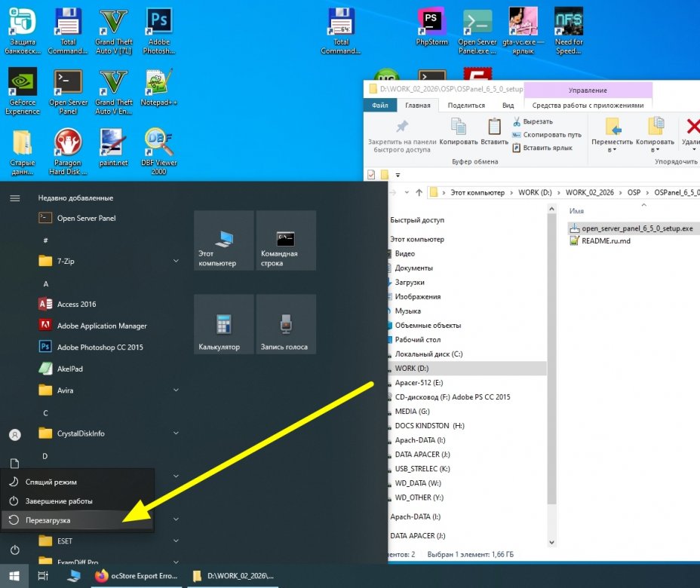Screen dimensions: 700x588
Task: Click the Копировать button in the Explorer ribbon
Action: (459, 132)
